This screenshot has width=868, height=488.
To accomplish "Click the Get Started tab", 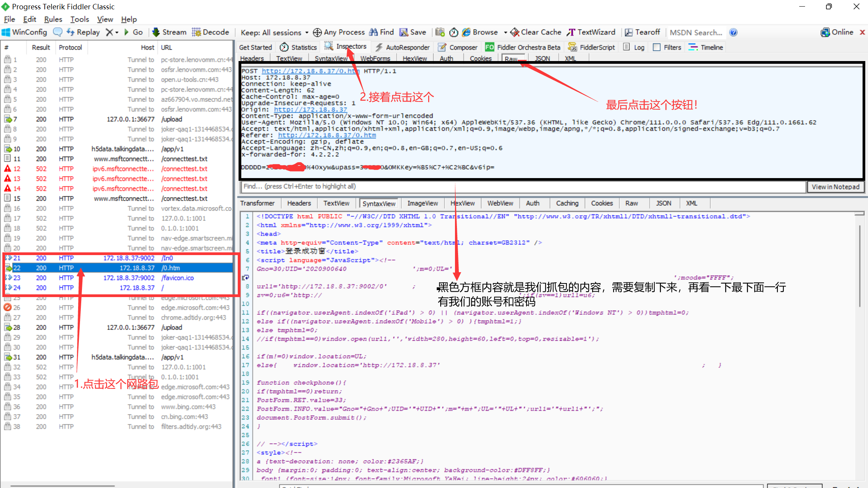I will (255, 47).
